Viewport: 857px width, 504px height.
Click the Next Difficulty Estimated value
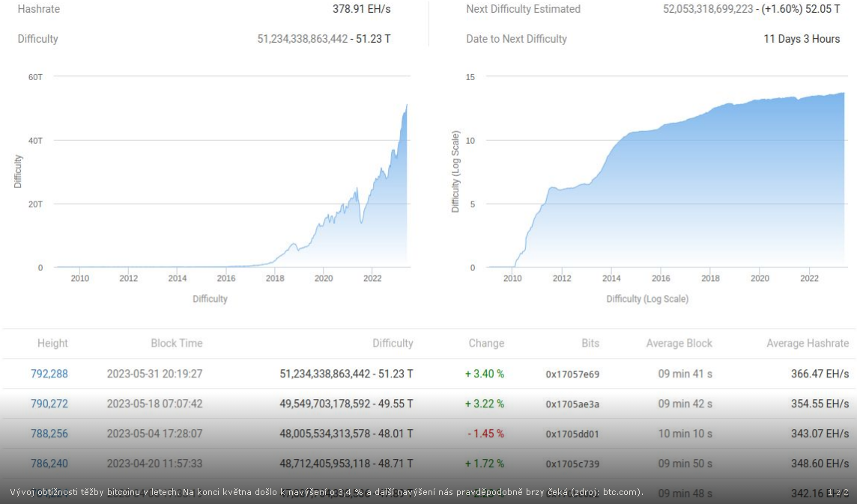point(751,9)
